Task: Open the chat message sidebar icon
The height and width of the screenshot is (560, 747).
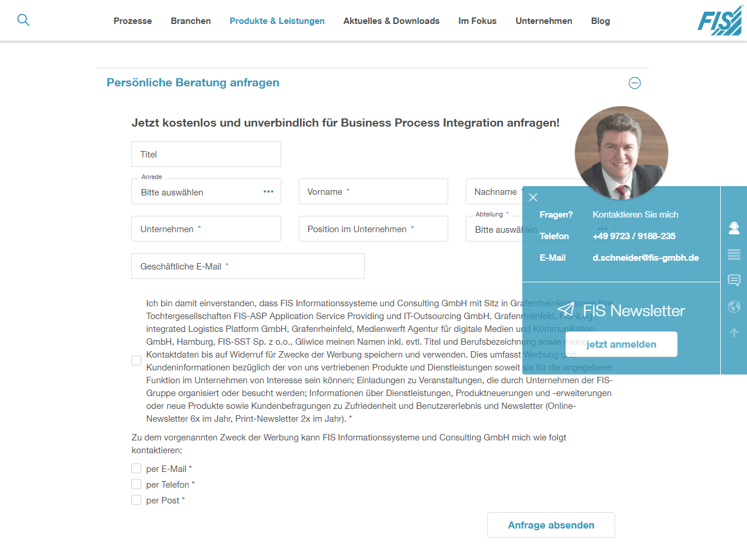Action: click(x=734, y=281)
